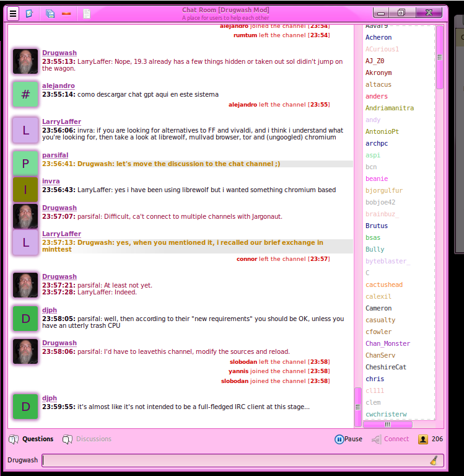This screenshot has height=476, width=464.
Task: Click djph's D avatar at 23:58:05
Action: 25,319
